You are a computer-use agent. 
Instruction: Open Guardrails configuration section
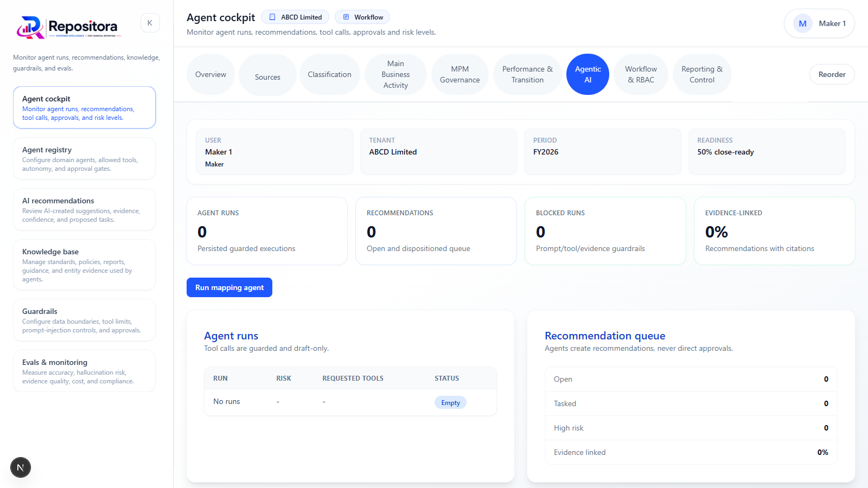(85, 320)
